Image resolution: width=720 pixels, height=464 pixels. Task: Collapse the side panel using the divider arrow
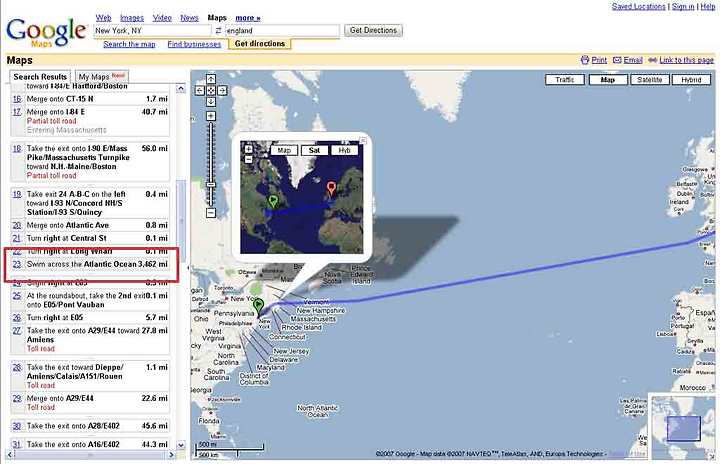point(187,267)
